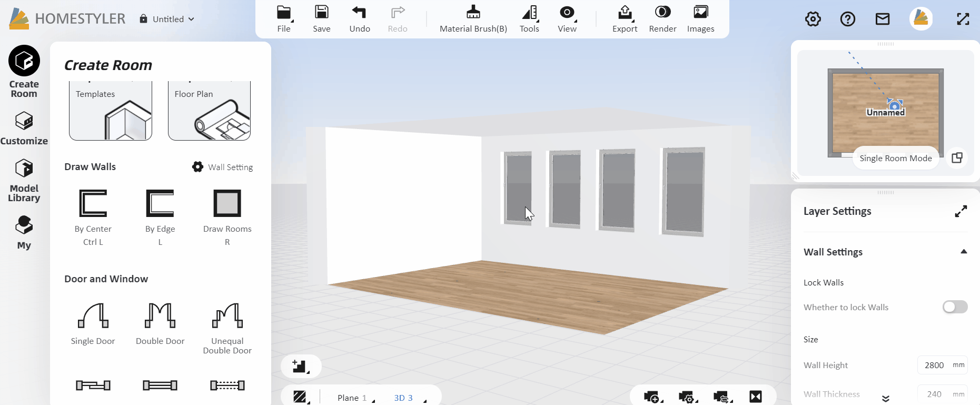
Task: Start a Render
Action: pyautogui.click(x=662, y=19)
